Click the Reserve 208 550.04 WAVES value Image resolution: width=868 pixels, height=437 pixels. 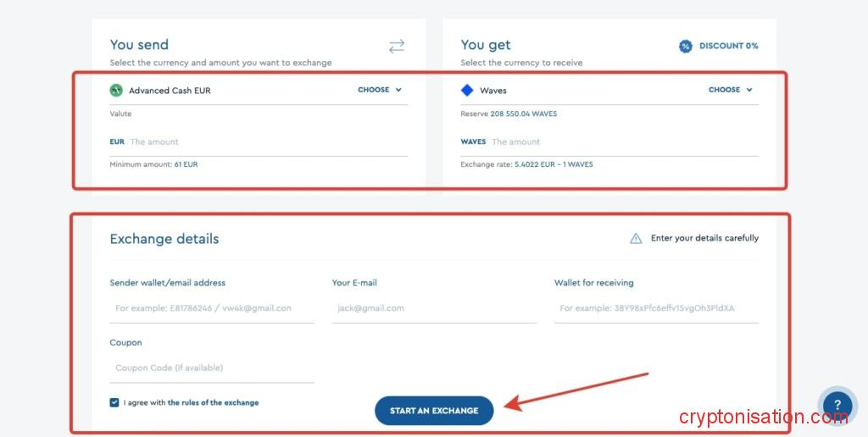point(523,113)
